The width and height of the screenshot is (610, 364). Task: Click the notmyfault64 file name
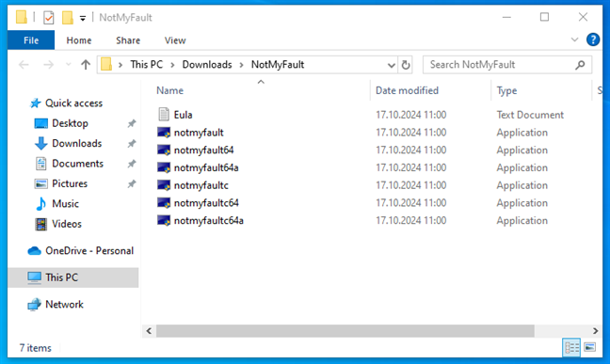click(x=203, y=150)
